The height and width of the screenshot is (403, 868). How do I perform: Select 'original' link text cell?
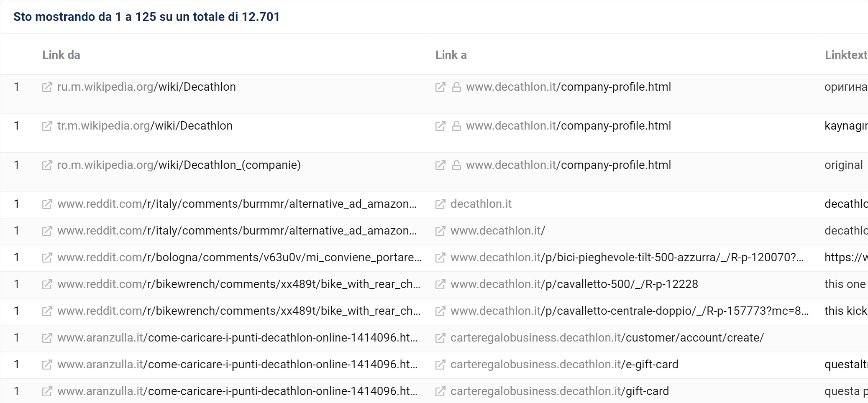[844, 165]
